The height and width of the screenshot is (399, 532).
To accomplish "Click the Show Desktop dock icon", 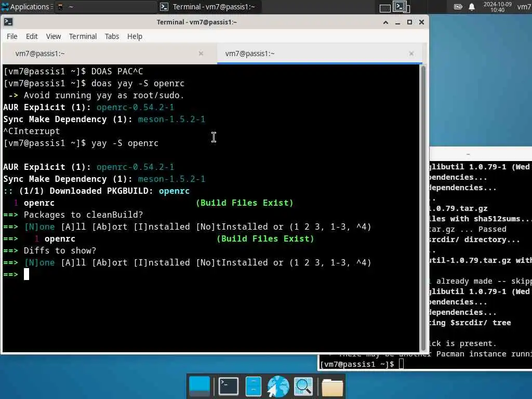I will point(199,387).
